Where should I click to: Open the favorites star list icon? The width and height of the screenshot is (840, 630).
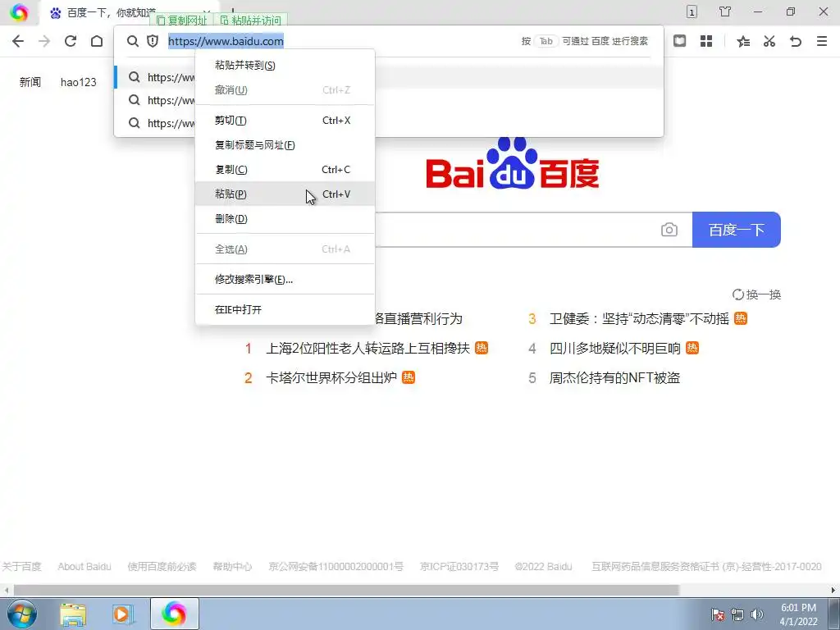tap(743, 41)
